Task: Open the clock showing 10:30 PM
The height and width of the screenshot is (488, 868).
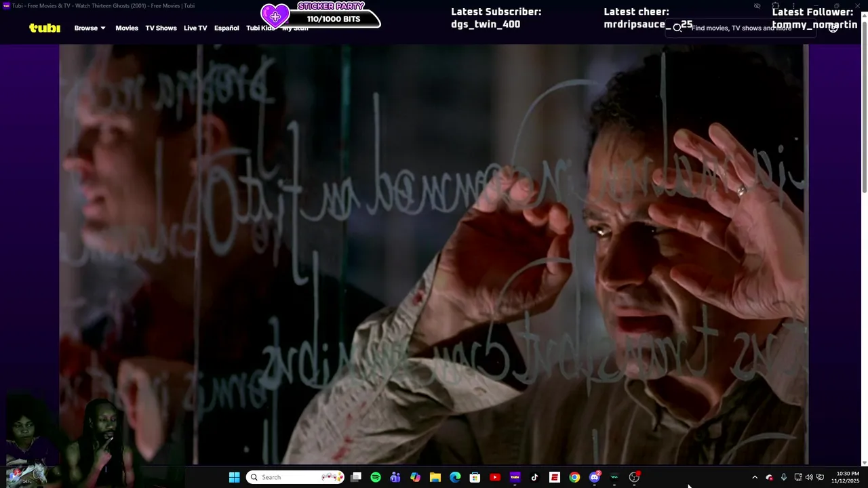Action: point(847,477)
